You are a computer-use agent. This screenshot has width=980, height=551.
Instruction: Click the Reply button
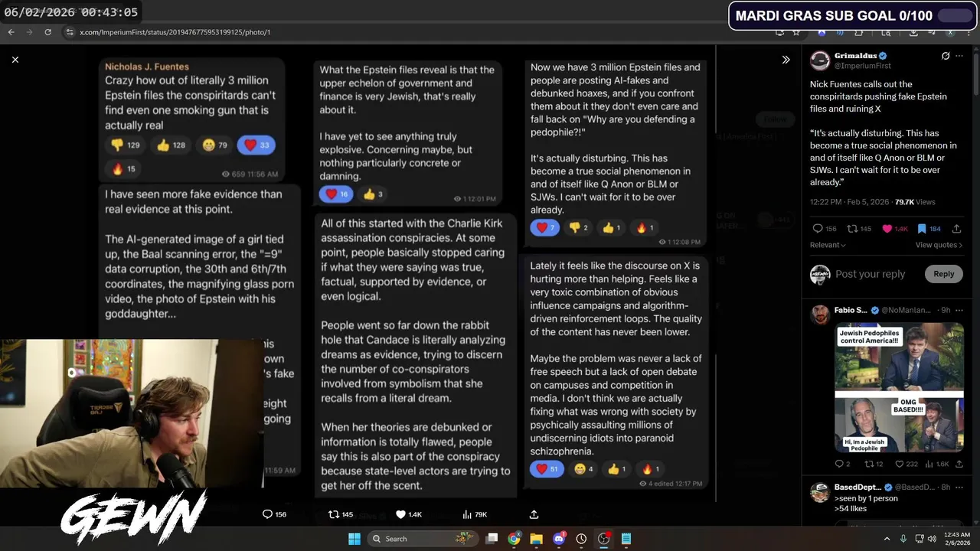click(943, 274)
